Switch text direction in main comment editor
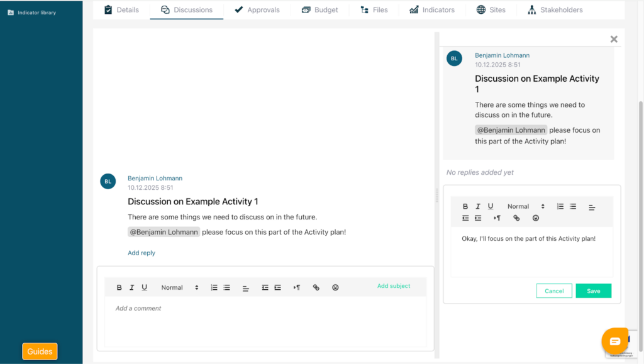Screen dimensions: 644x364 (x=297, y=287)
